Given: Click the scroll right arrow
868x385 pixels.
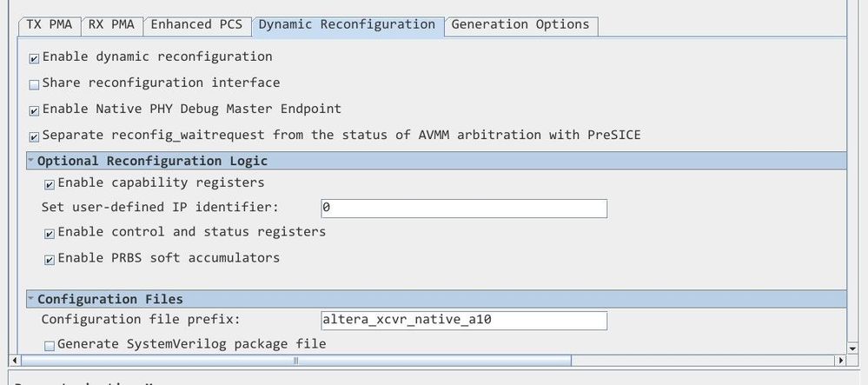Looking at the screenshot, I should click(840, 361).
